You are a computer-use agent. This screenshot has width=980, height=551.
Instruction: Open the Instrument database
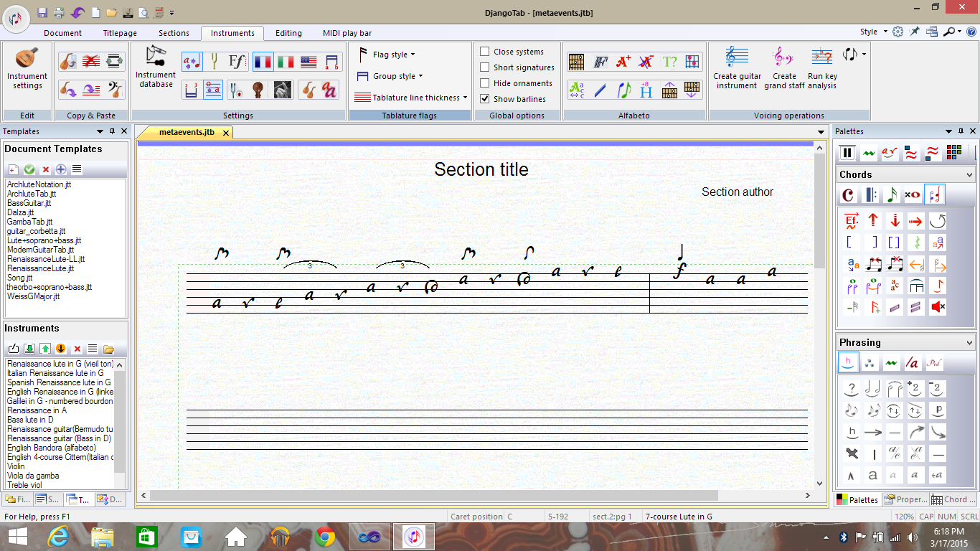coord(156,67)
